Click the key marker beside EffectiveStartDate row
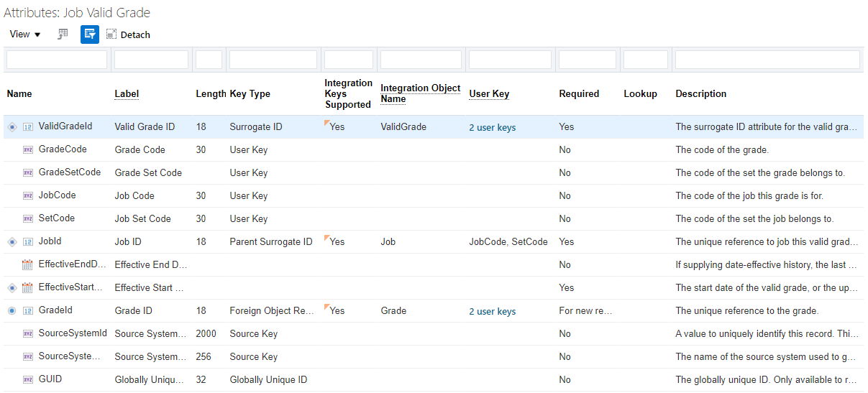Image resolution: width=868 pixels, height=393 pixels. (x=12, y=288)
